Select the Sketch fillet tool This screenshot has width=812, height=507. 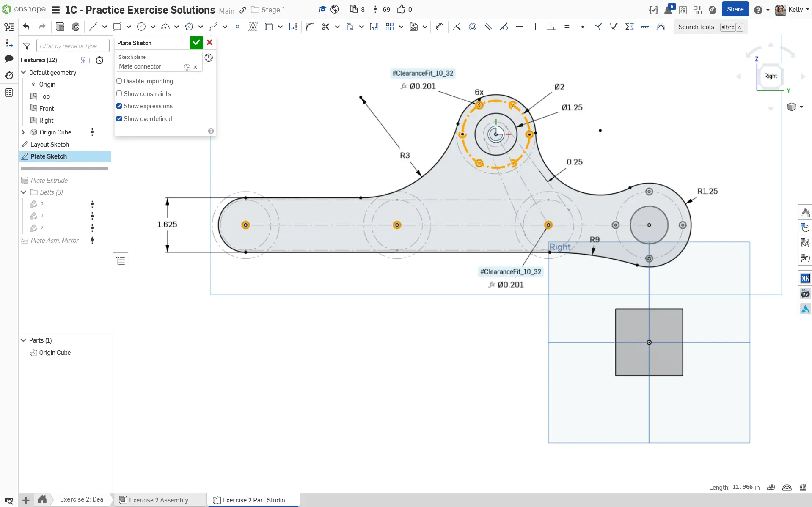pyautogui.click(x=310, y=27)
